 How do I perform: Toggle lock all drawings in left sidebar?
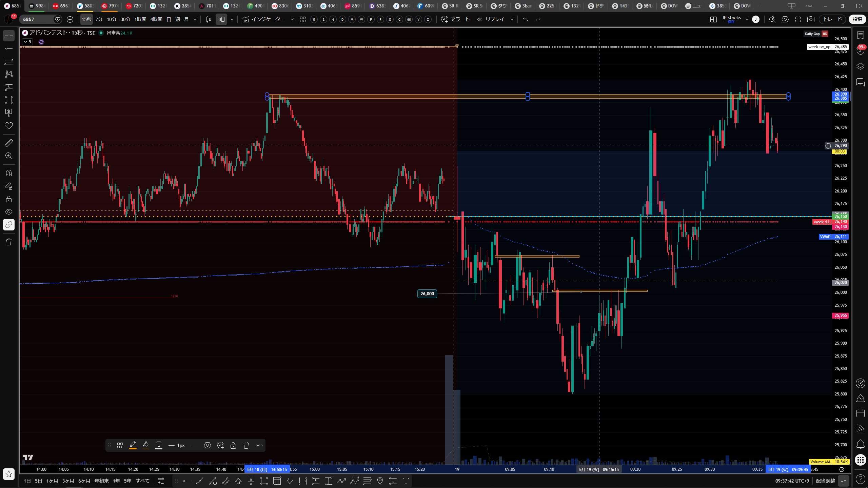pos(9,199)
